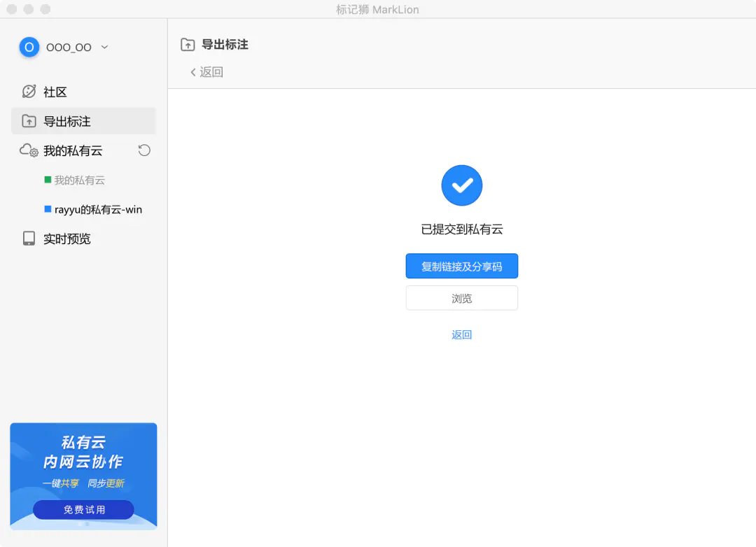756x547 pixels.
Task: Click the 返回 back chevron at top
Action: click(x=193, y=72)
